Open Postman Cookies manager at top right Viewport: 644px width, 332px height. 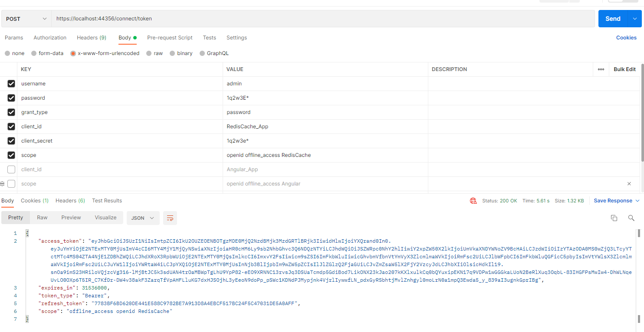[x=626, y=38]
